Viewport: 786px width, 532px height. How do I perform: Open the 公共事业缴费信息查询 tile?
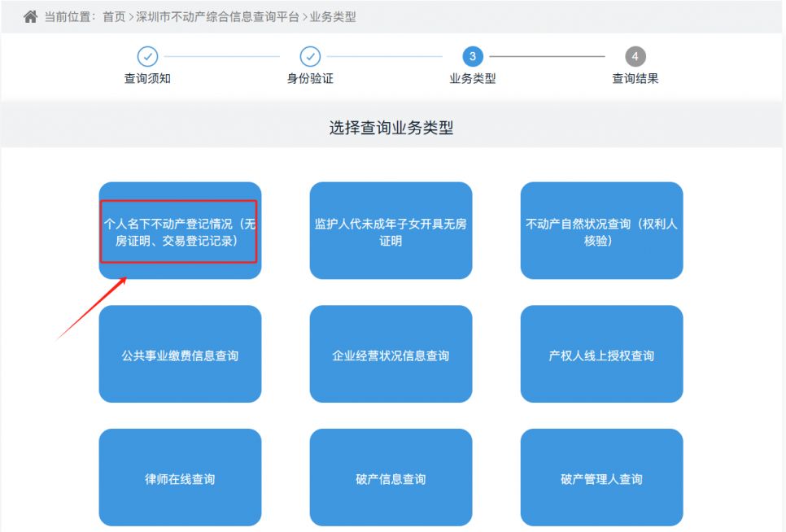click(x=179, y=354)
